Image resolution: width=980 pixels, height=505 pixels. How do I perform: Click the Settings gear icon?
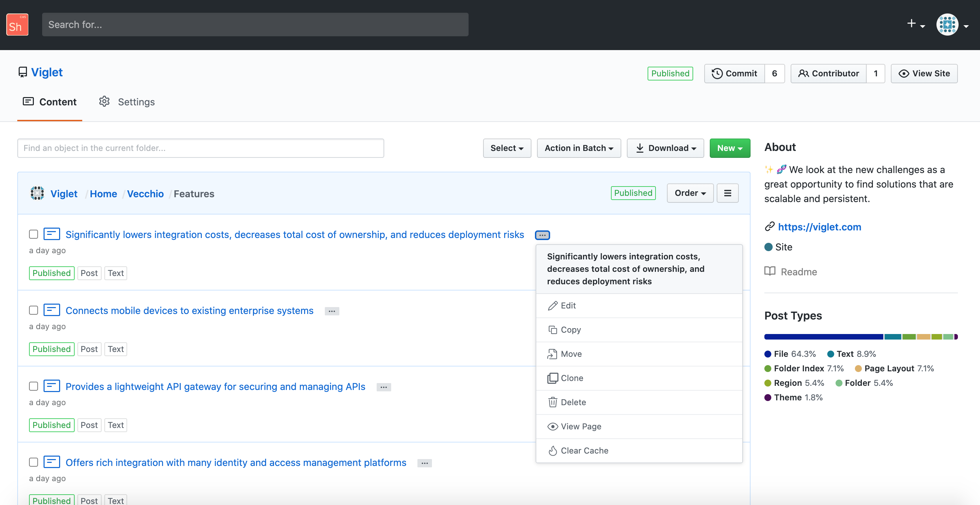pos(104,102)
